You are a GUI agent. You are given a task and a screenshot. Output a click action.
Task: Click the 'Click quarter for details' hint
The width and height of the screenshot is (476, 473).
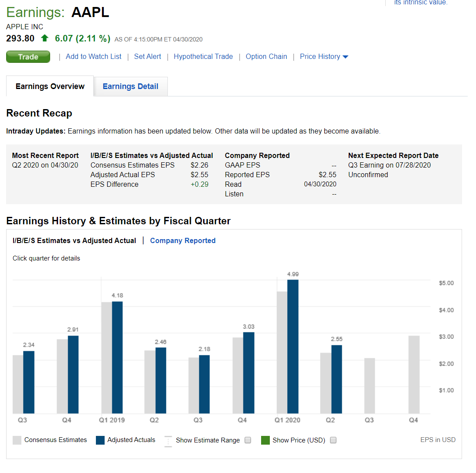(46, 258)
